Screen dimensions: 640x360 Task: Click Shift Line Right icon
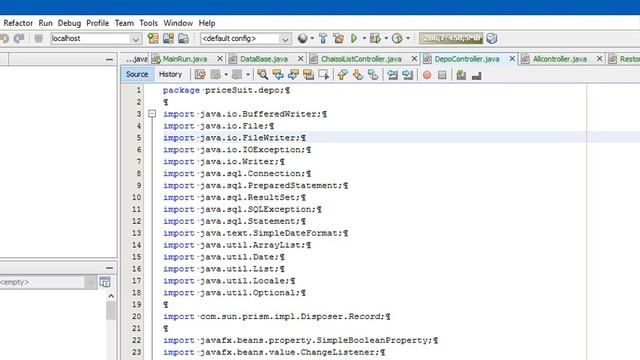click(x=407, y=74)
